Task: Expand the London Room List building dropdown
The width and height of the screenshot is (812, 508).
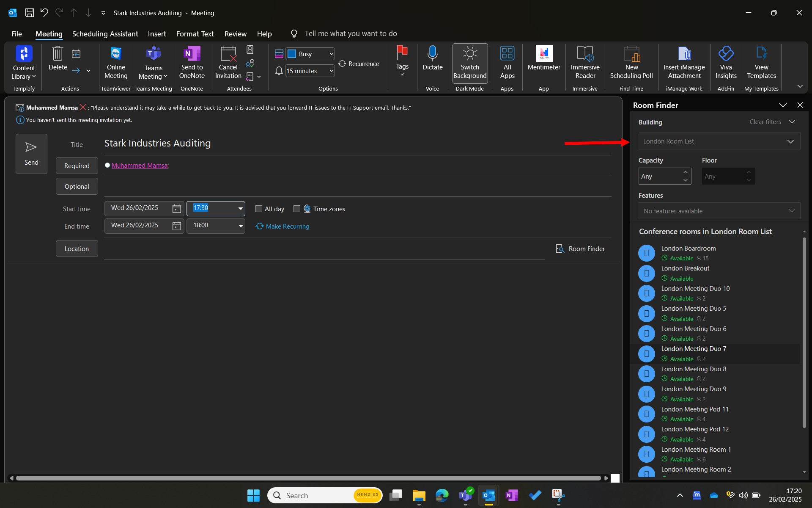Action: coord(790,141)
